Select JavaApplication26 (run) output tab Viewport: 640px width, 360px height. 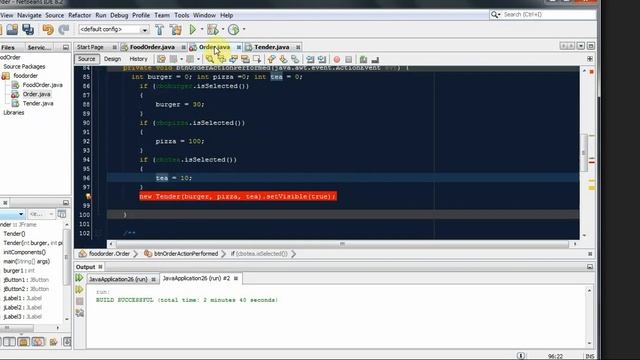pos(118,279)
